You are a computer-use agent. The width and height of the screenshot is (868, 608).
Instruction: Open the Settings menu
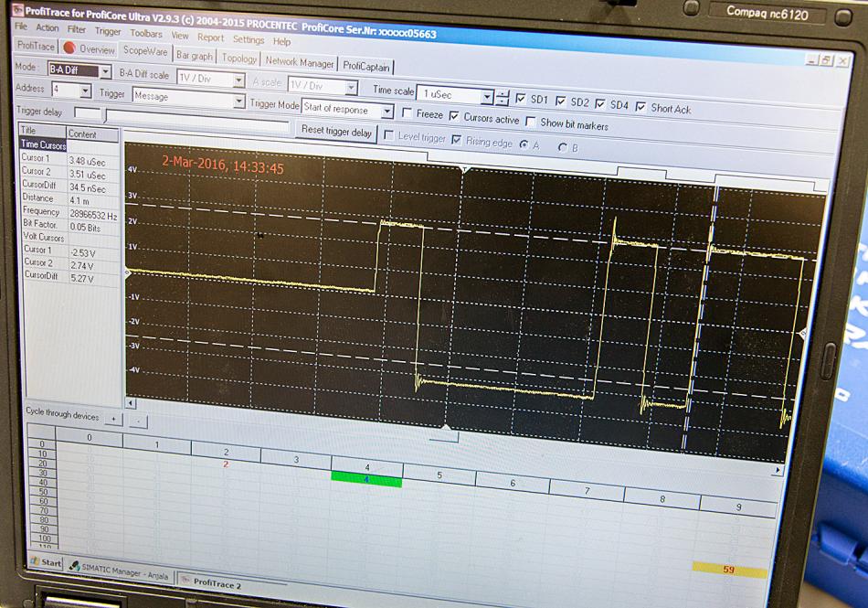coord(249,40)
